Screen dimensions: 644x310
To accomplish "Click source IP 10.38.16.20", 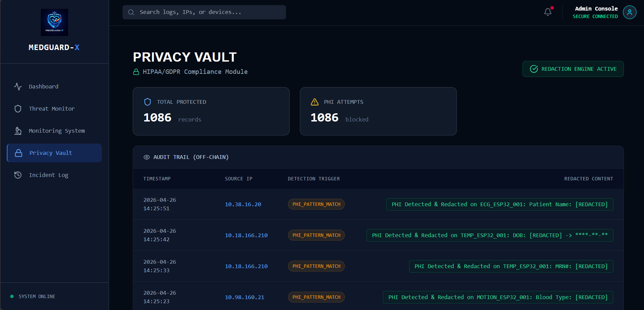I will click(243, 204).
